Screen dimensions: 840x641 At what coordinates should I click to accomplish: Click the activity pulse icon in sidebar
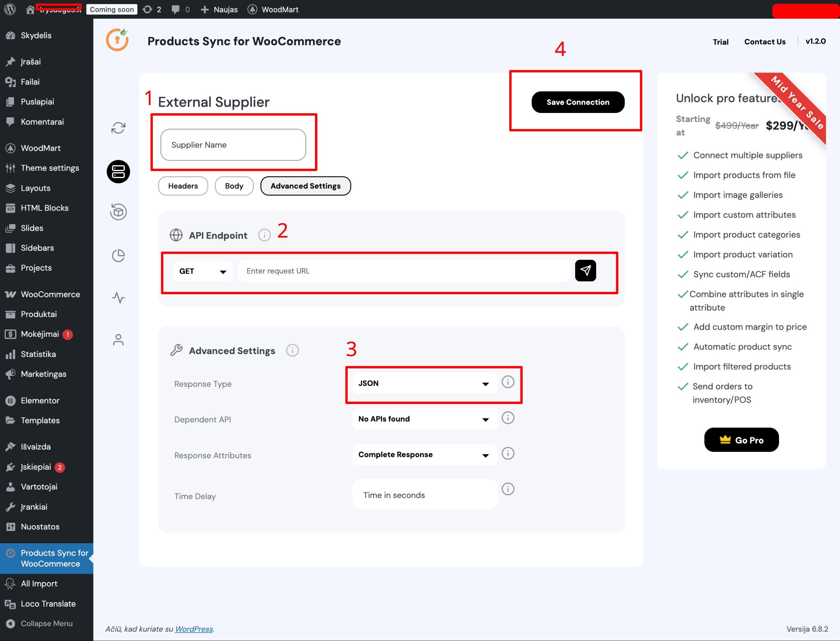[118, 298]
